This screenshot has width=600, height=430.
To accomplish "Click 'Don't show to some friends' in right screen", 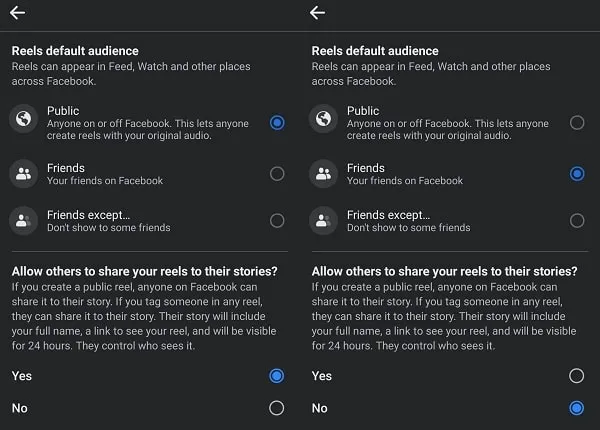I will point(409,228).
